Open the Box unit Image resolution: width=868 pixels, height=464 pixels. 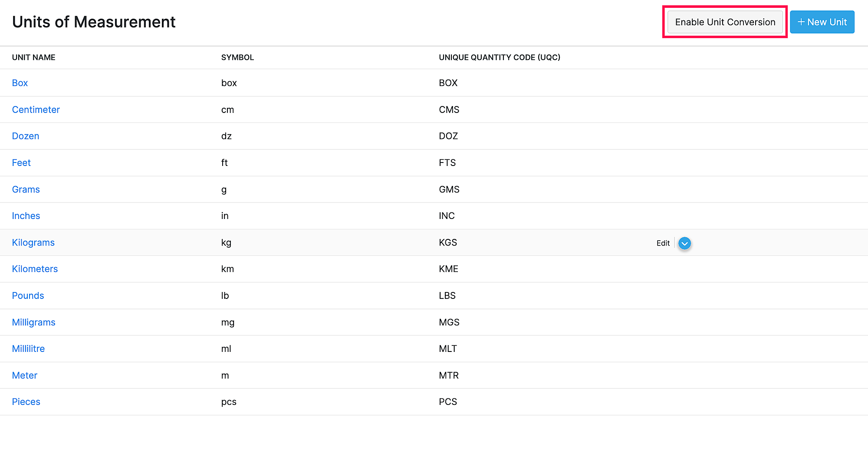pyautogui.click(x=20, y=83)
